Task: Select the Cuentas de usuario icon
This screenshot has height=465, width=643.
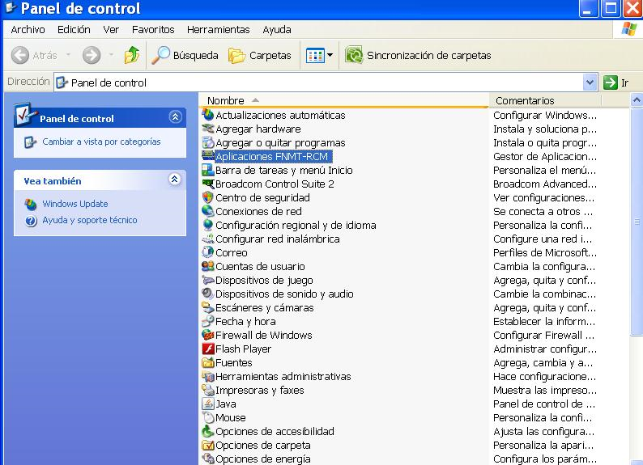Action: click(208, 266)
